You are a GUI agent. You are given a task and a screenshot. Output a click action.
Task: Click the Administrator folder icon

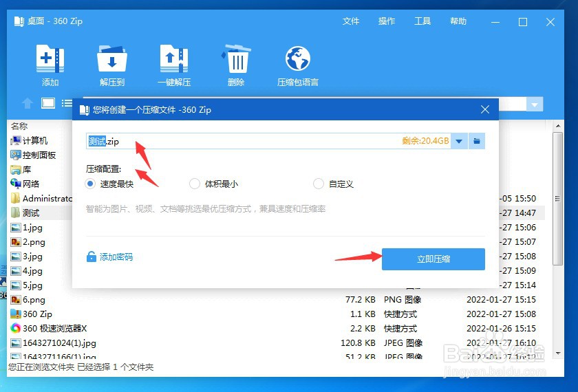[x=15, y=198]
